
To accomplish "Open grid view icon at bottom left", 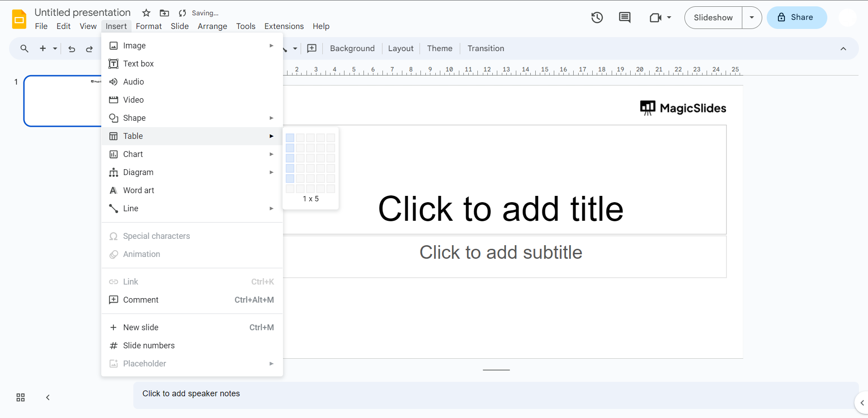I will (20, 398).
